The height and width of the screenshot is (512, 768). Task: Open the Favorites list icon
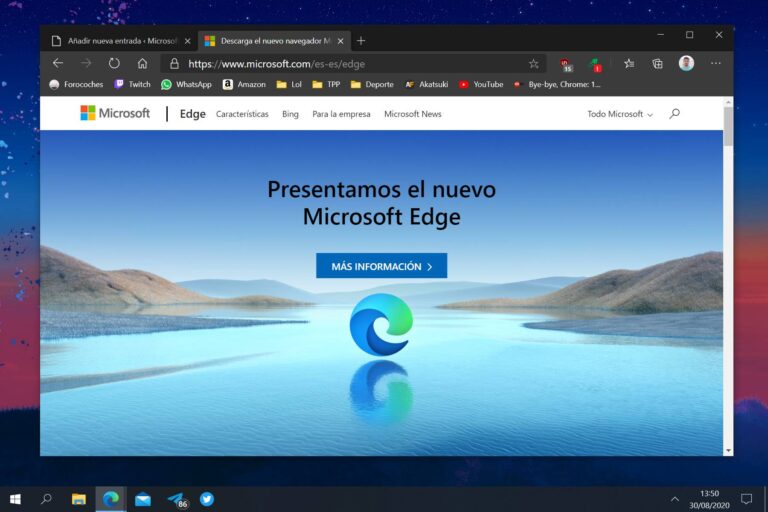tap(629, 64)
